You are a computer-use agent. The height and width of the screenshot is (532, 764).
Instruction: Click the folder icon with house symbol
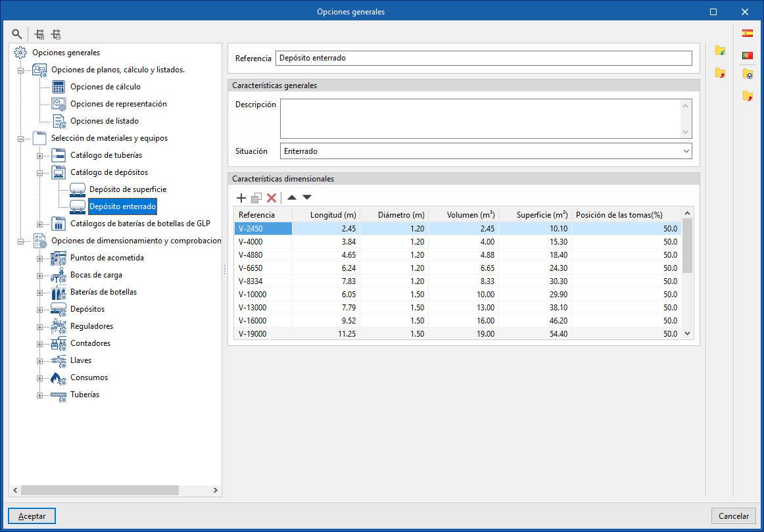[x=748, y=74]
